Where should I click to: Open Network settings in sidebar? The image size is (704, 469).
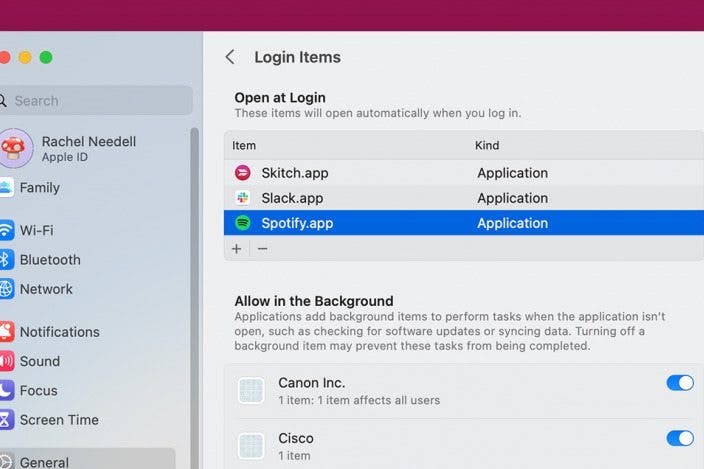[x=46, y=289]
